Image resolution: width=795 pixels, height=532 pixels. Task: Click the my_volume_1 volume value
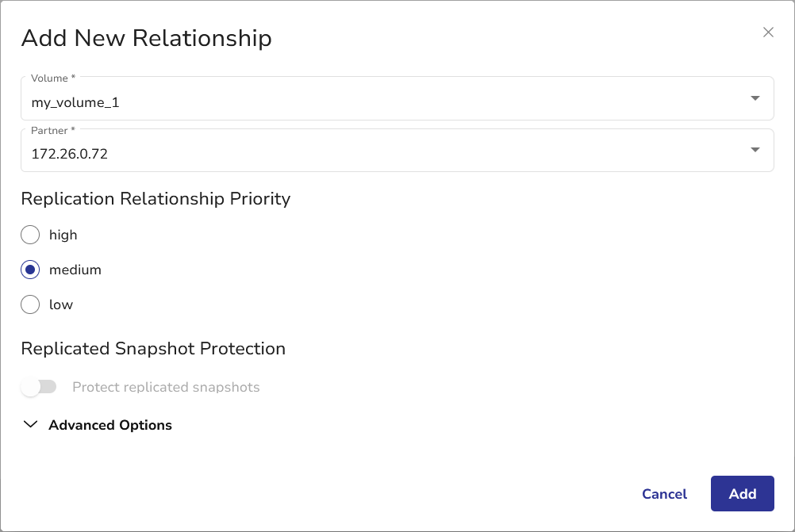click(75, 102)
